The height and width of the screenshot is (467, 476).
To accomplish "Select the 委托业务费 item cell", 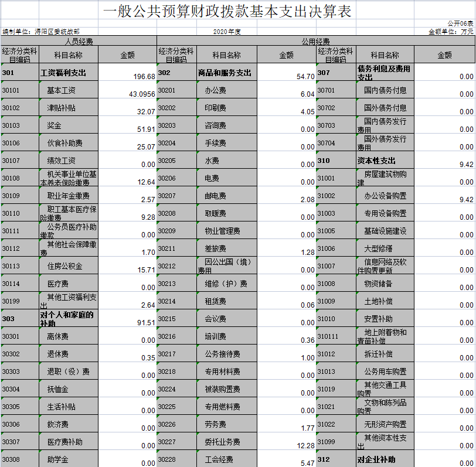I will click(x=227, y=442).
